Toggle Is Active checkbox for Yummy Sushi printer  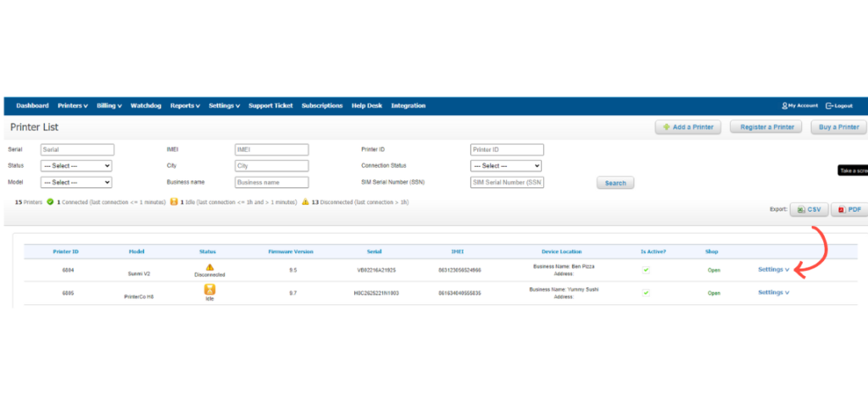point(646,292)
